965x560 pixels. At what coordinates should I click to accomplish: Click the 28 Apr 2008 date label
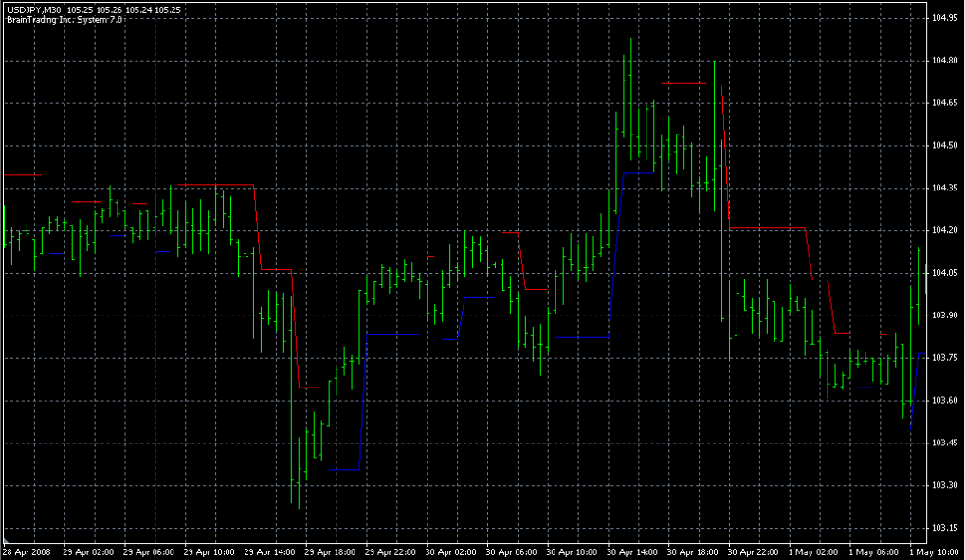(x=26, y=551)
